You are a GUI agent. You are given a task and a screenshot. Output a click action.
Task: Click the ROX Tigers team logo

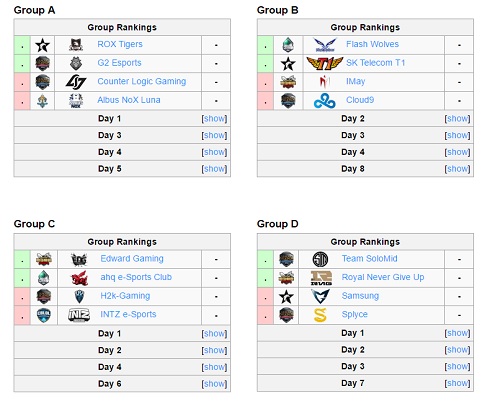coord(76,45)
